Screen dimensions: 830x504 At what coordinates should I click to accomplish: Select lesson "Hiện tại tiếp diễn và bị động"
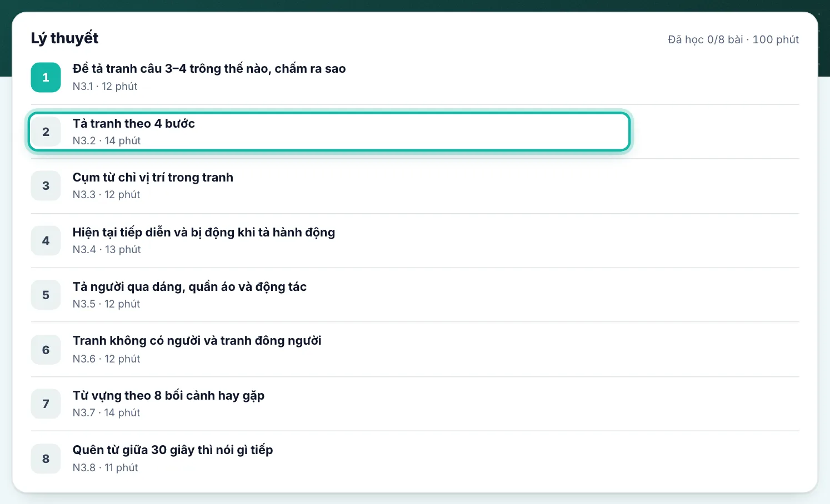point(415,240)
